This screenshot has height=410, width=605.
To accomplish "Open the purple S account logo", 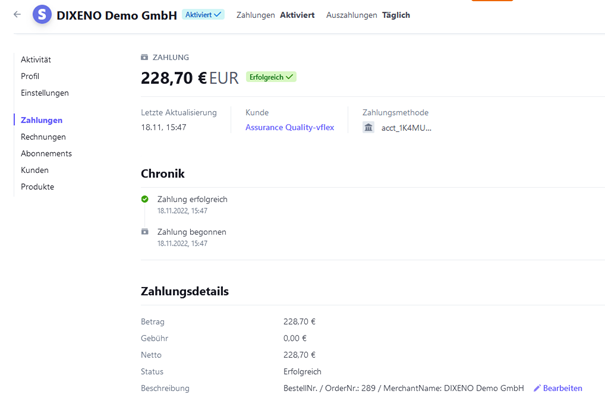I will (42, 15).
